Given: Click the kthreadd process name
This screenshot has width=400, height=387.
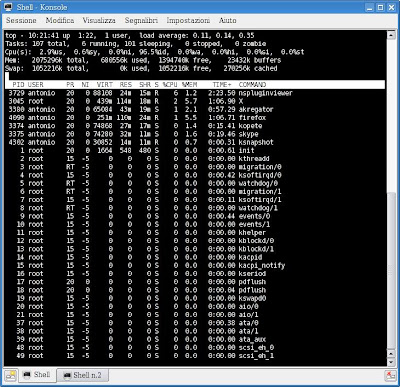Looking at the screenshot, I should 254,159.
